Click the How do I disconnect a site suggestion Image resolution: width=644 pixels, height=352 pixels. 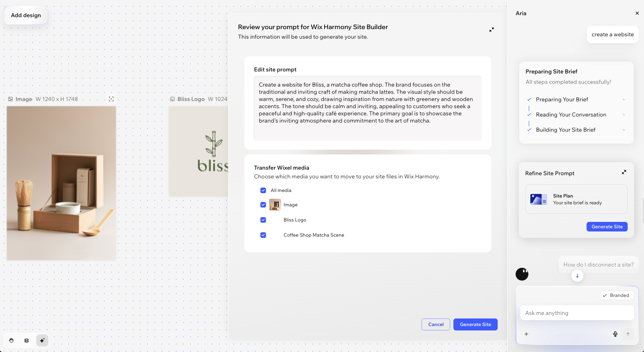(599, 265)
